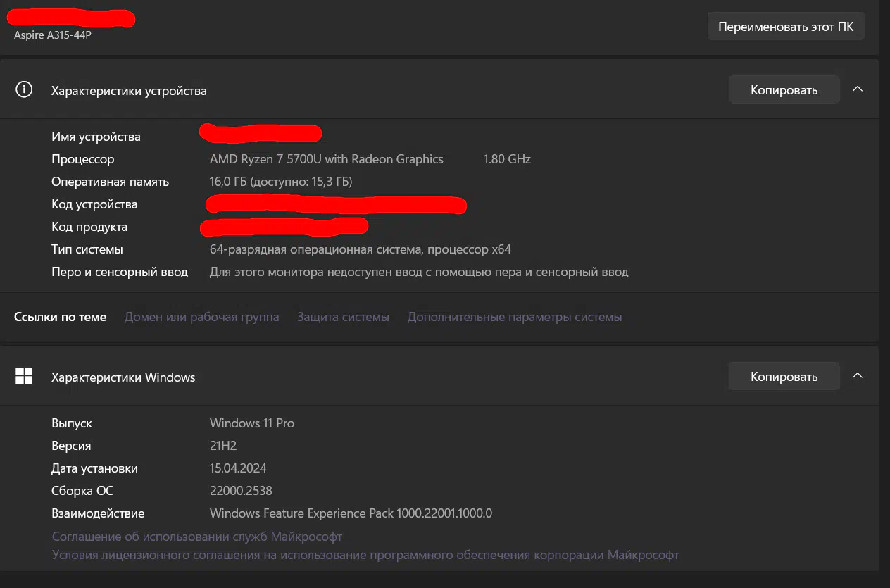Viewport: 890px width, 588px height.
Task: Open the Защита системы link
Action: click(343, 317)
